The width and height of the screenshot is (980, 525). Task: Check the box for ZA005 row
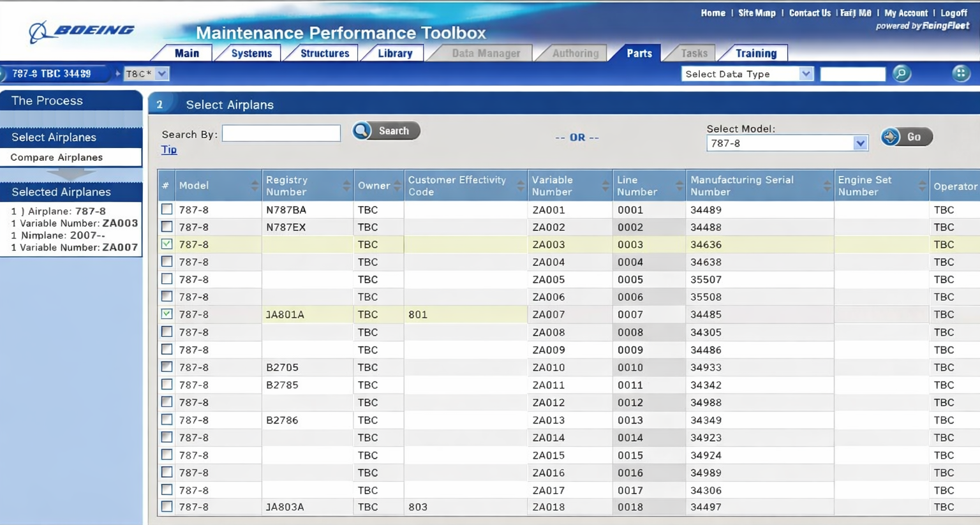[167, 279]
